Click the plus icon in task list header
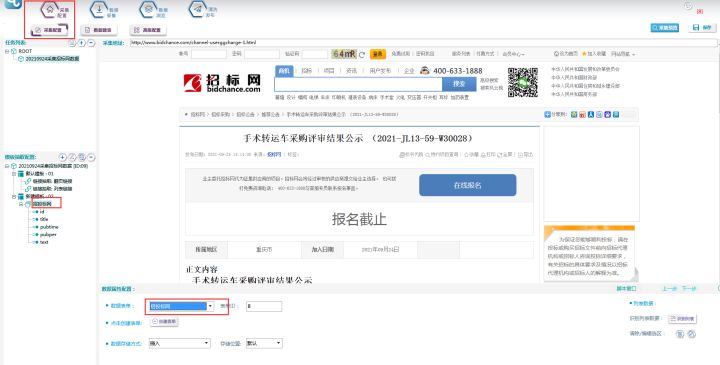The image size is (720, 365). point(81,43)
